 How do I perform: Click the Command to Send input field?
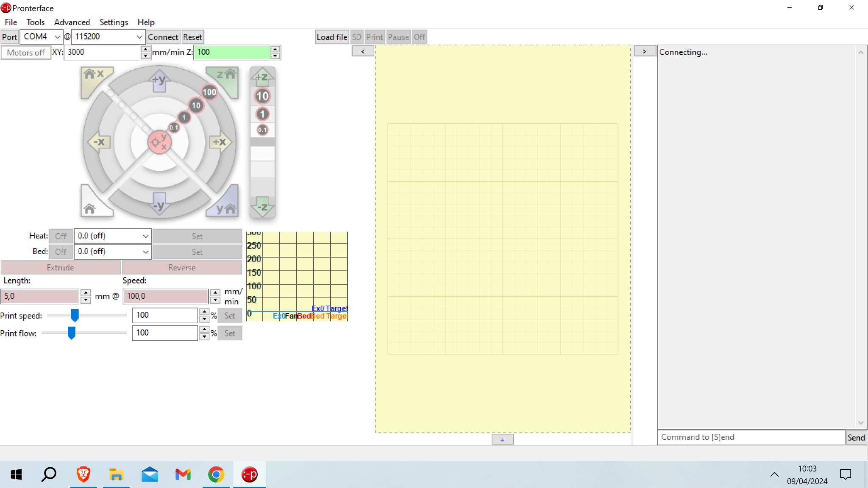point(751,437)
